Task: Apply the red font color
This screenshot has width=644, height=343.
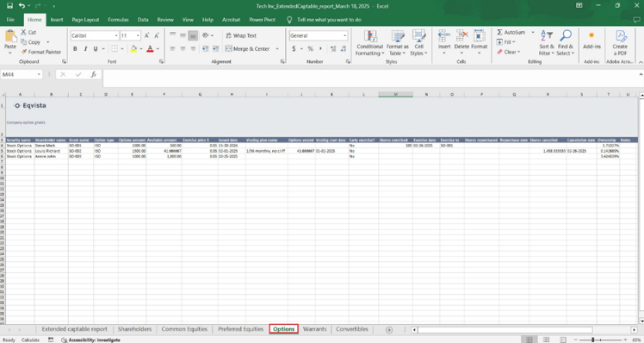Action: pyautogui.click(x=151, y=48)
